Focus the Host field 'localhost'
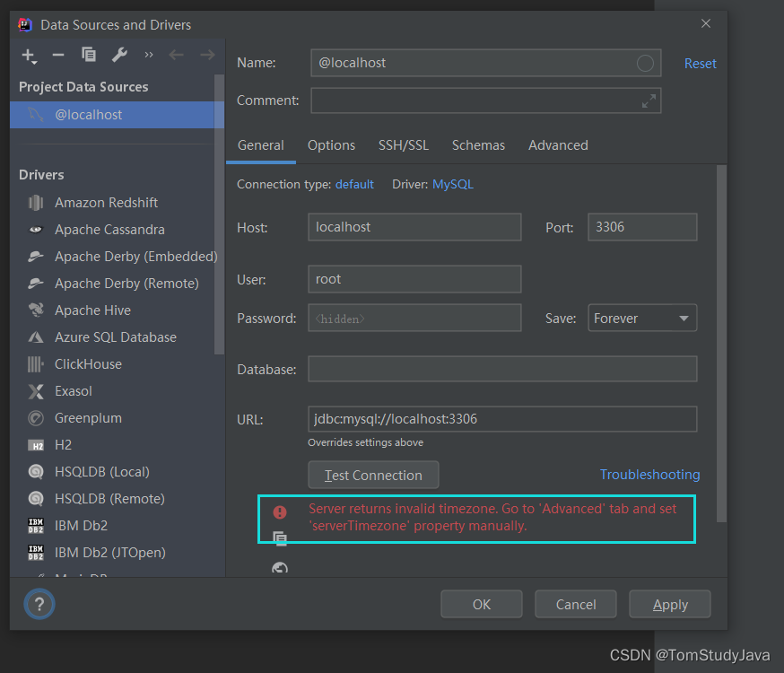 coord(414,227)
